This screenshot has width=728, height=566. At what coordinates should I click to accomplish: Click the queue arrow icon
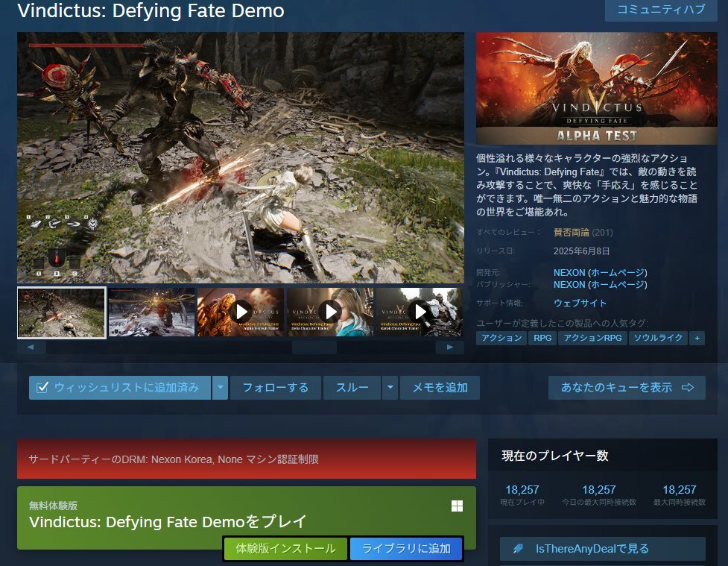[688, 388]
